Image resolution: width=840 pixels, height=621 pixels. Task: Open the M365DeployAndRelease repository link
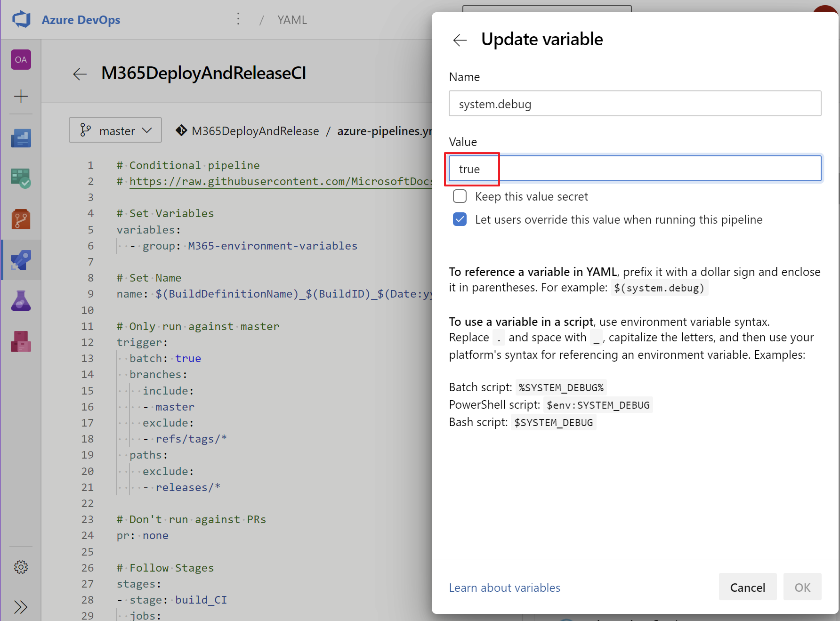point(255,131)
